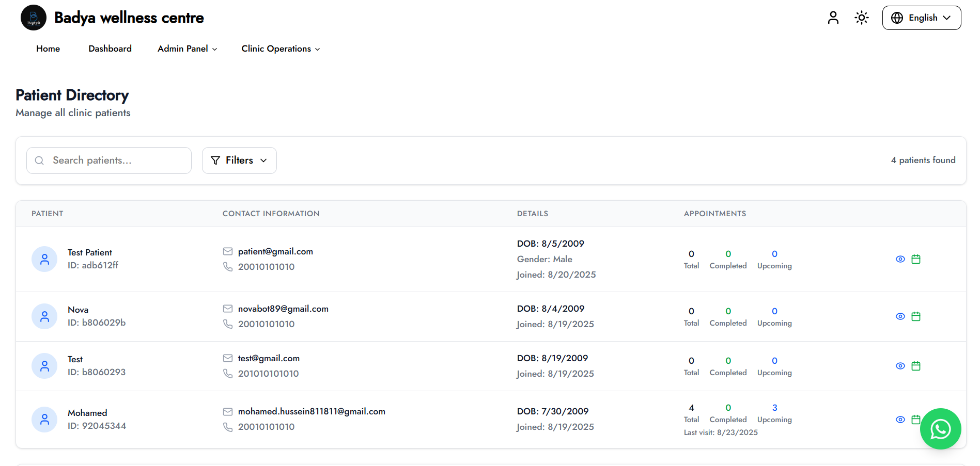Click the avatar icon for Nova
Viewport: 980px width, 466px height.
[44, 316]
